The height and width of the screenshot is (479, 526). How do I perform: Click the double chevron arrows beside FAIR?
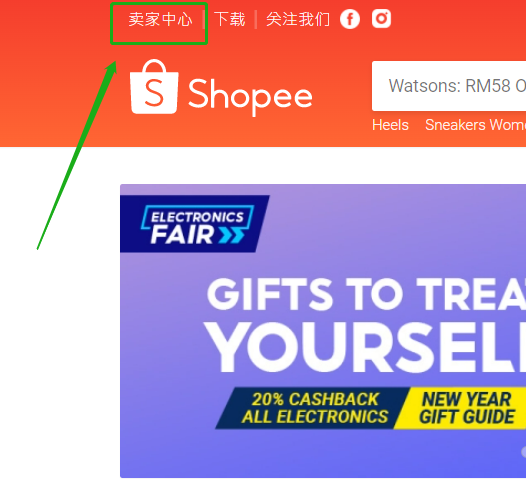pos(232,235)
